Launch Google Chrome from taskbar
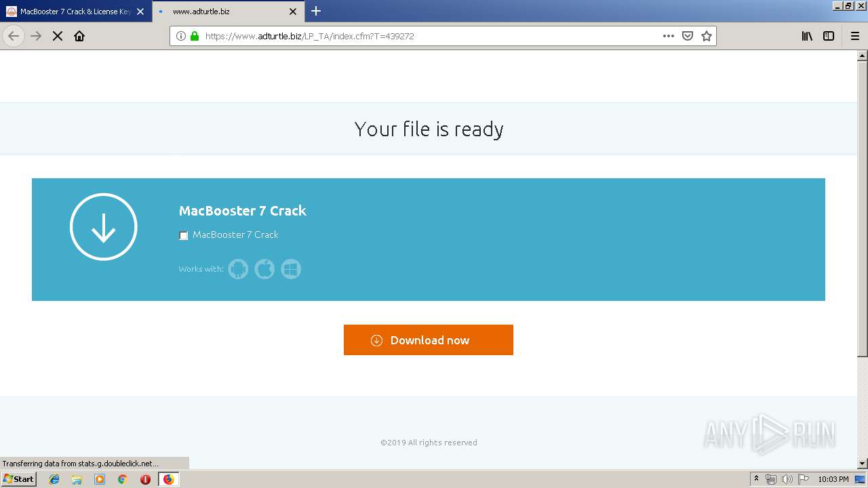This screenshot has width=868, height=488. (x=123, y=479)
